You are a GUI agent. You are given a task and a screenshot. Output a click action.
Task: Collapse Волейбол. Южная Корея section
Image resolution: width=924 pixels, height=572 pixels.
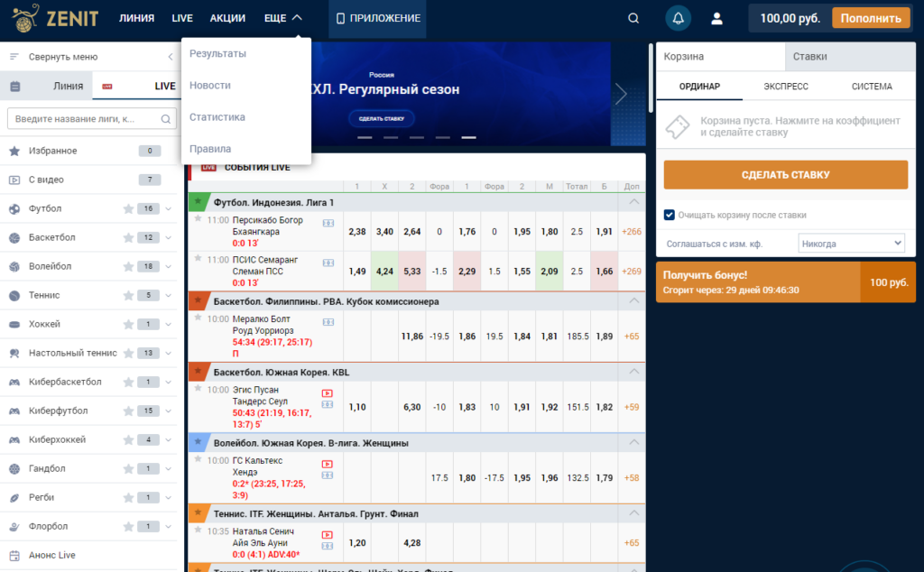point(634,442)
